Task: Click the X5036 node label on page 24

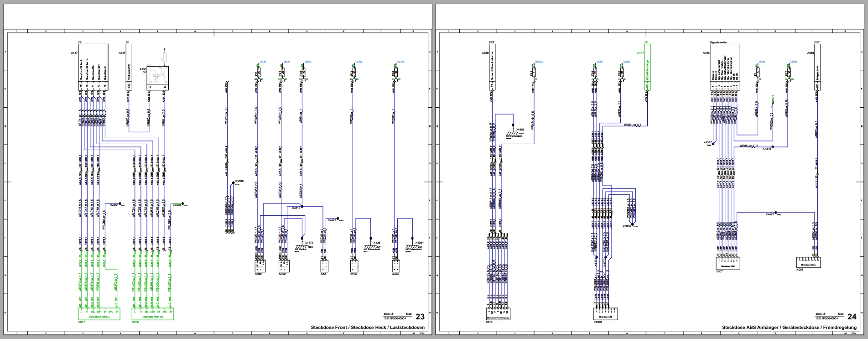Action: [627, 226]
